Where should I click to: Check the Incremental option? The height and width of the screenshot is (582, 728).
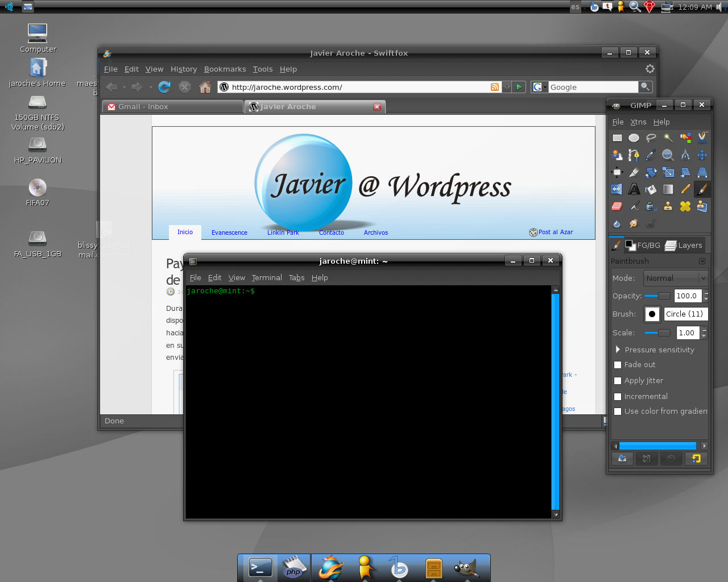coord(618,397)
